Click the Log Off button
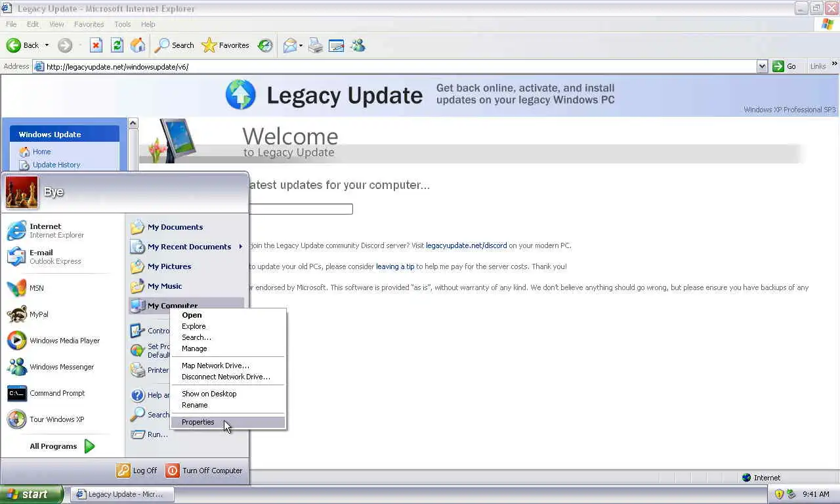This screenshot has width=840, height=504. click(x=137, y=471)
